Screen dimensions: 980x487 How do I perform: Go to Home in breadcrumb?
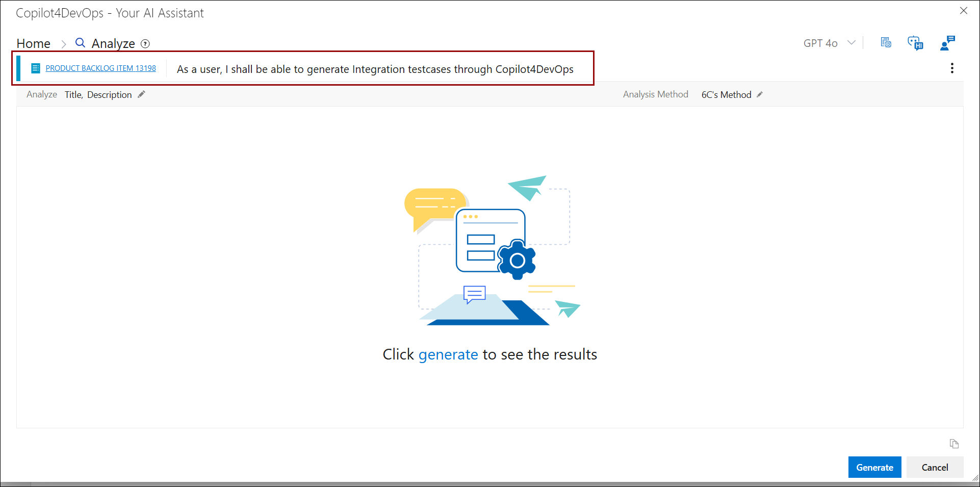pos(33,43)
